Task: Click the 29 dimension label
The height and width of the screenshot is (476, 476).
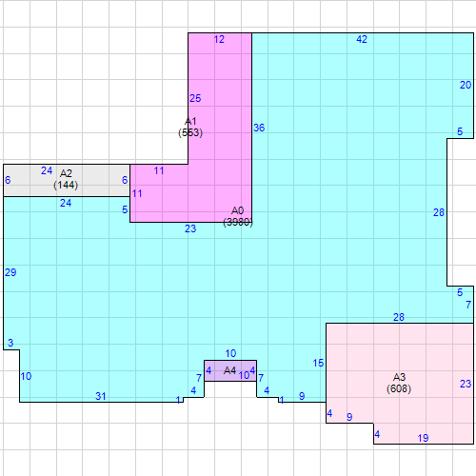Action: tap(10, 272)
